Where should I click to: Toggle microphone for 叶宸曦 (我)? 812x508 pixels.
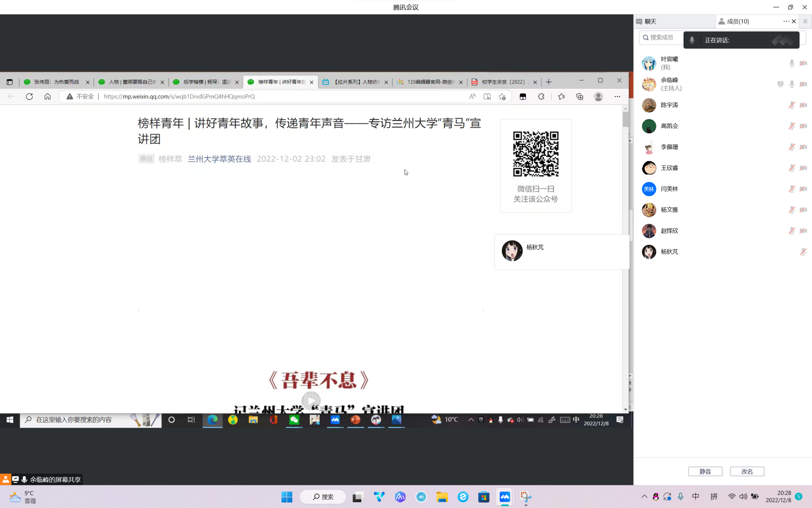tap(791, 63)
